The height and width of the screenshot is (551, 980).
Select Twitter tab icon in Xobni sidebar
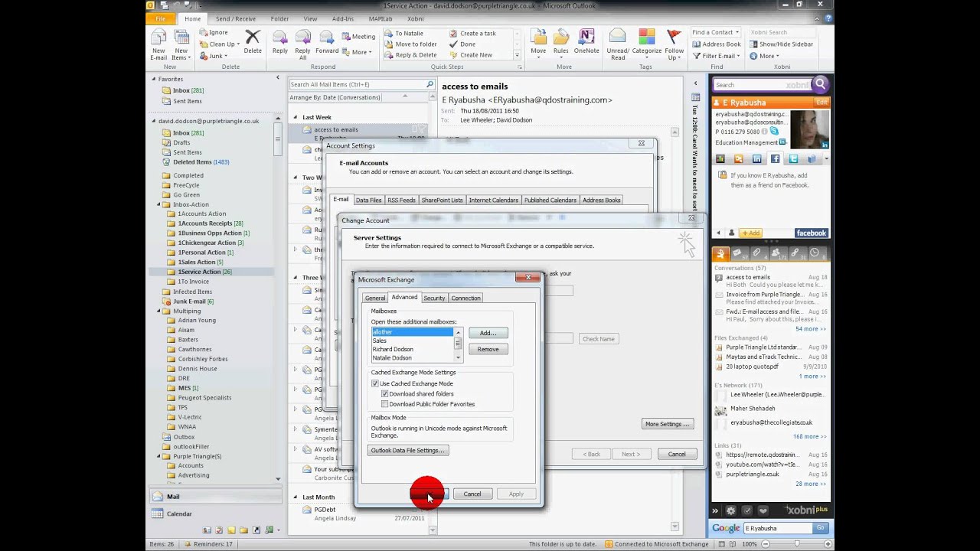[793, 159]
